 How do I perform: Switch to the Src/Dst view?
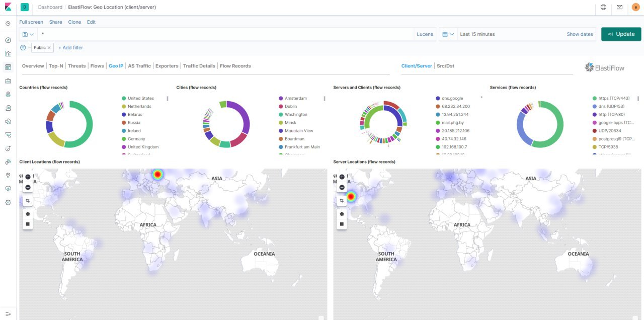click(x=446, y=66)
